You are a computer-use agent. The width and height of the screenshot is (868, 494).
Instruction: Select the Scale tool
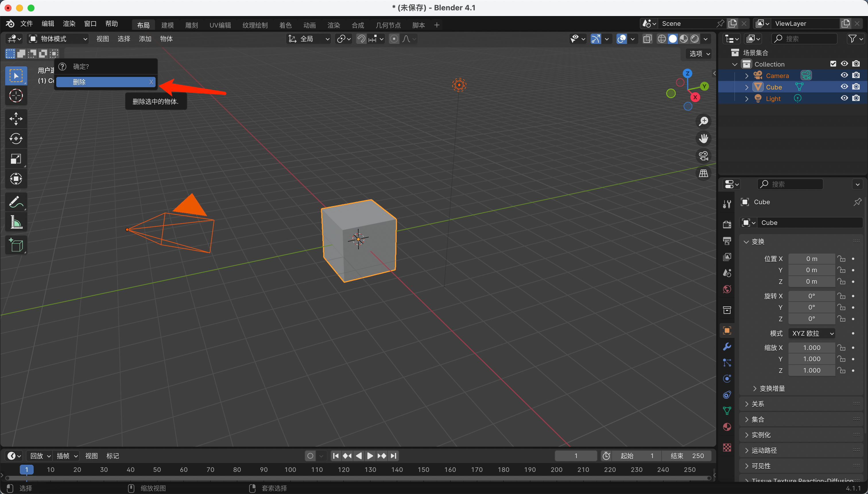point(16,159)
